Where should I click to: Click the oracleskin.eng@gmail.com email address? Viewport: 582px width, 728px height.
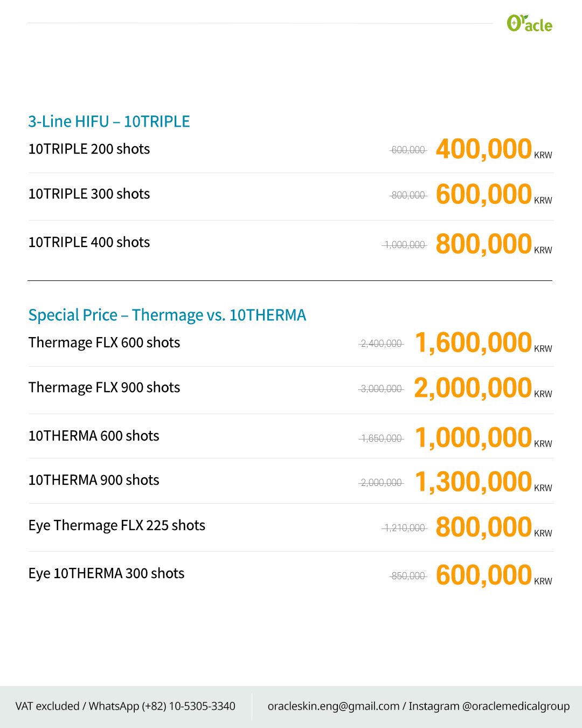click(334, 706)
